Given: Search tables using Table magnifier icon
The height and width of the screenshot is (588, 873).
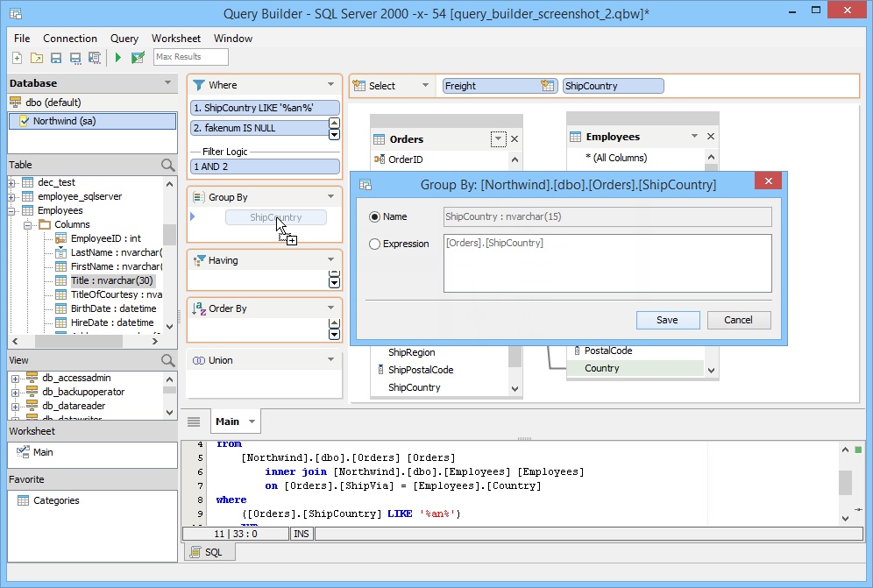Looking at the screenshot, I should (167, 165).
